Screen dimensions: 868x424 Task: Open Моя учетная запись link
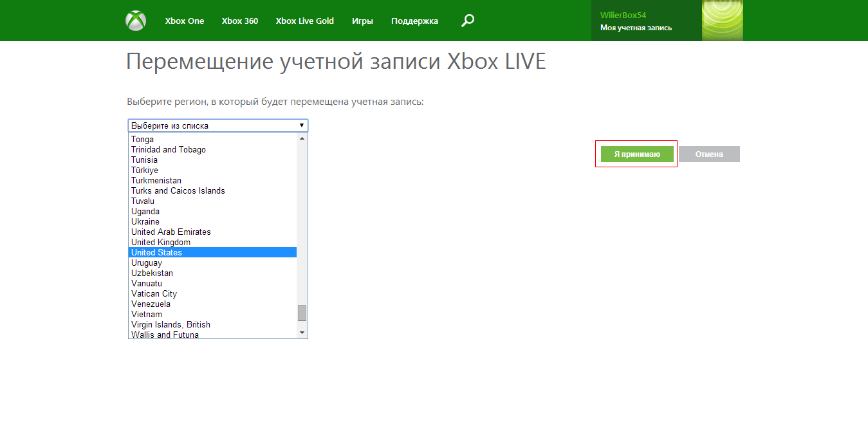coord(636,28)
